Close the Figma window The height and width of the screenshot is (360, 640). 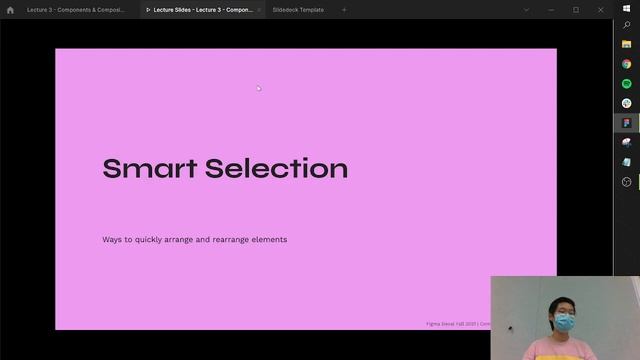click(601, 10)
